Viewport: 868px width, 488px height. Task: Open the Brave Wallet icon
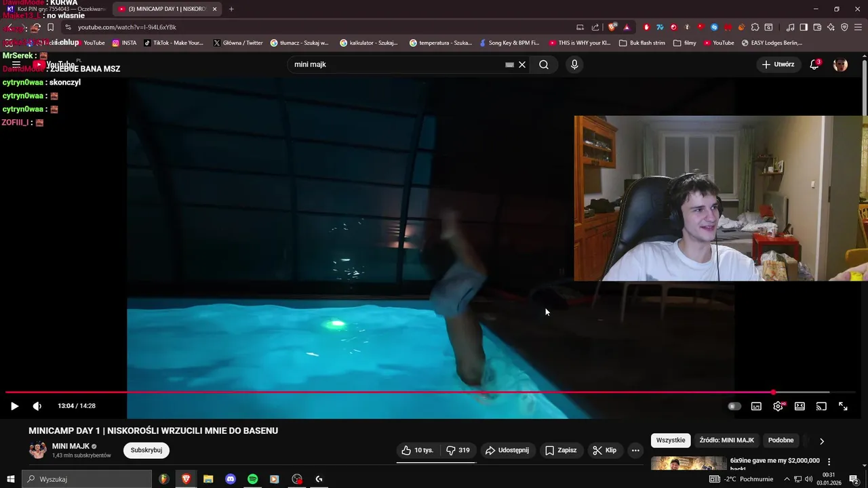[817, 27]
